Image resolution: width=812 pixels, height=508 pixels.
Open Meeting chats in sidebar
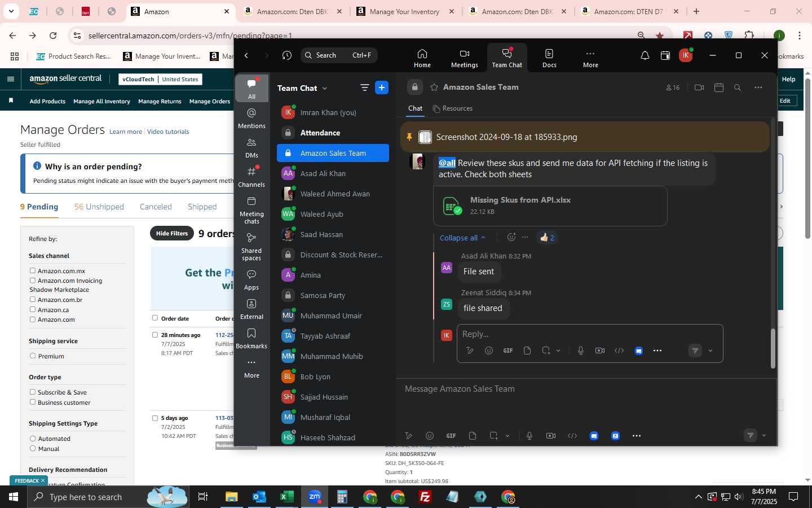tap(251, 210)
